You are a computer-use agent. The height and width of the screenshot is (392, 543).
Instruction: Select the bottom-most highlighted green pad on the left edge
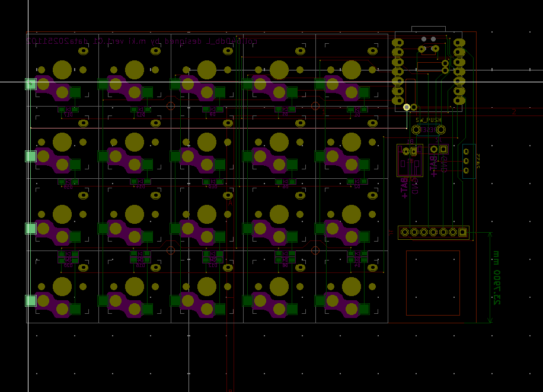coord(30,301)
